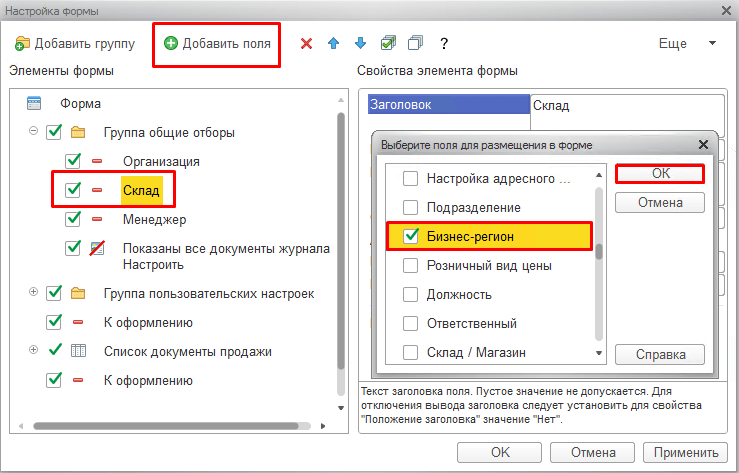Confirm field selection with inner OK
Image resolution: width=739 pixels, height=473 pixels.
point(660,173)
